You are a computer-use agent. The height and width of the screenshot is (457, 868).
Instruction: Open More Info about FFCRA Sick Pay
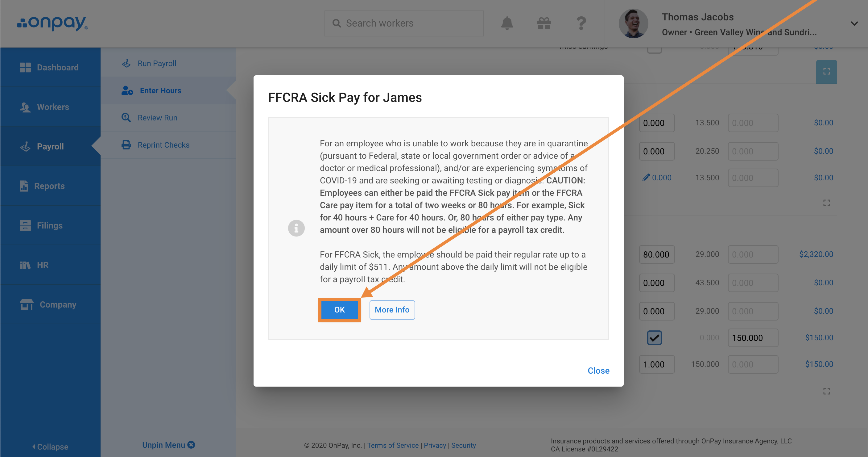(x=392, y=310)
